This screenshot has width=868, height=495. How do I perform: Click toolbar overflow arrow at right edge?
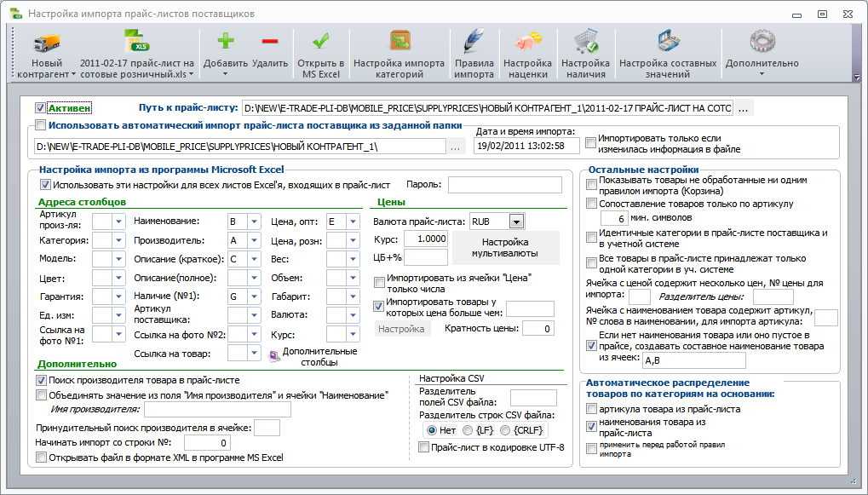858,77
